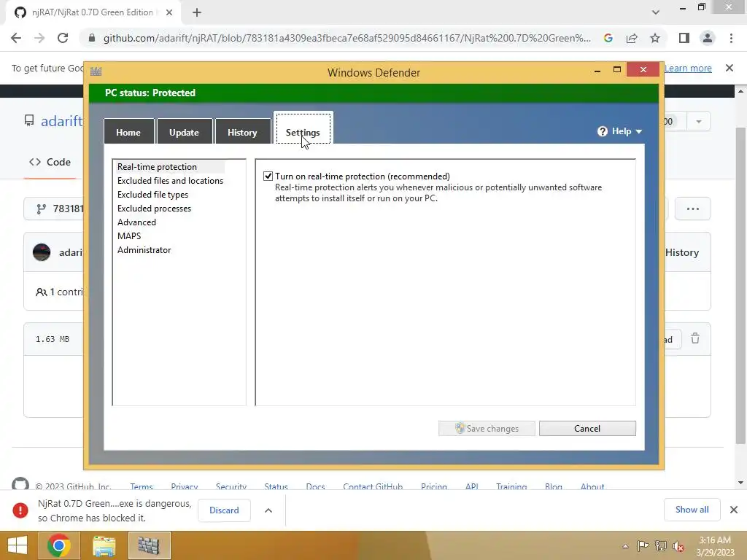747x560 pixels.
Task: Click the site lock icon in address bar
Action: 92,38
